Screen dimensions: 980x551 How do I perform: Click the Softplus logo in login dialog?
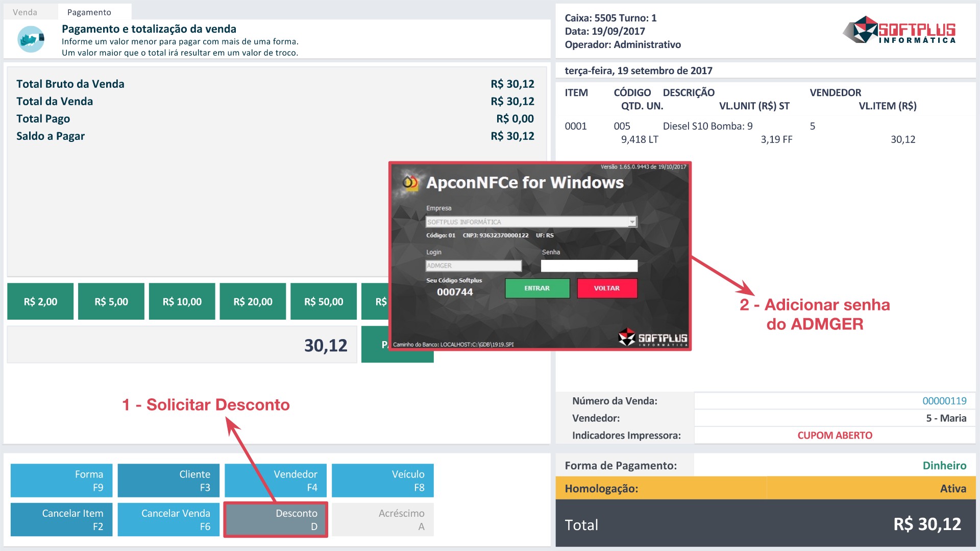652,338
